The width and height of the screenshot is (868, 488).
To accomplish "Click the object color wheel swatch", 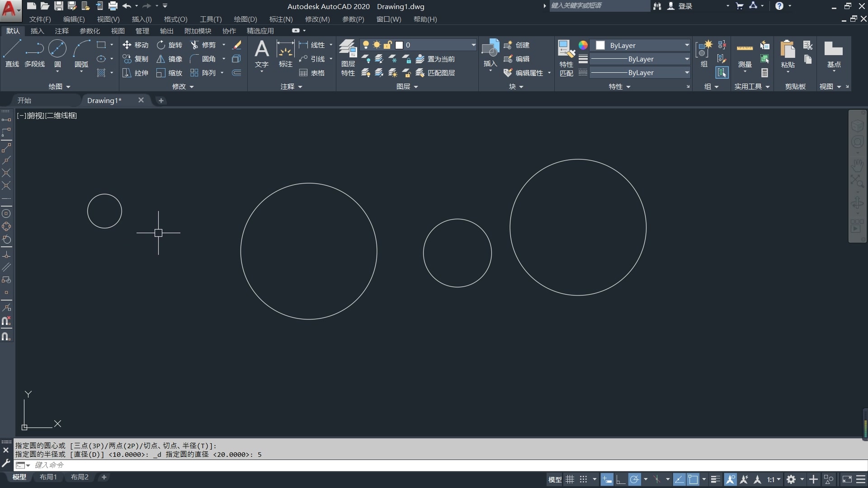I will tap(583, 45).
